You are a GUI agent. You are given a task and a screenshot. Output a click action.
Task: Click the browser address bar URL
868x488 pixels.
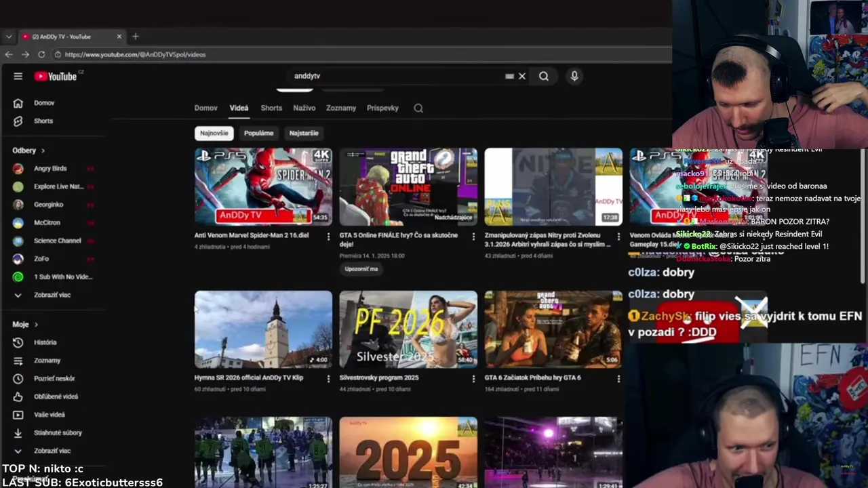135,54
